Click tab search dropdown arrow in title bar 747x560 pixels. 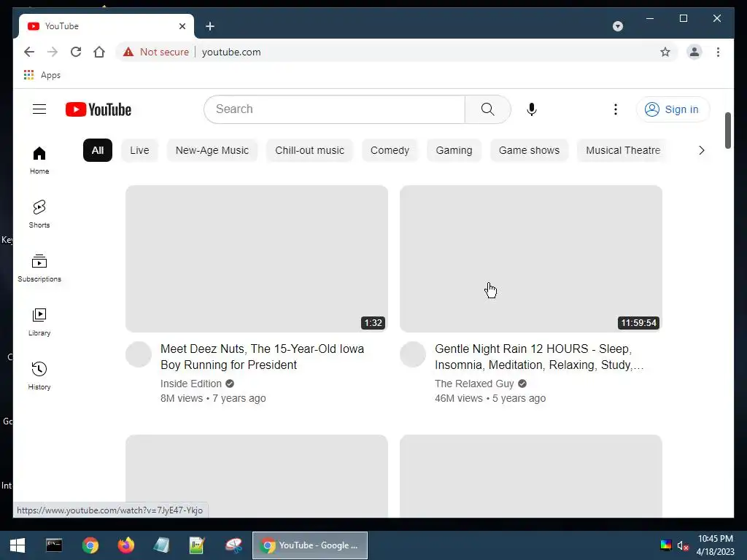618,26
